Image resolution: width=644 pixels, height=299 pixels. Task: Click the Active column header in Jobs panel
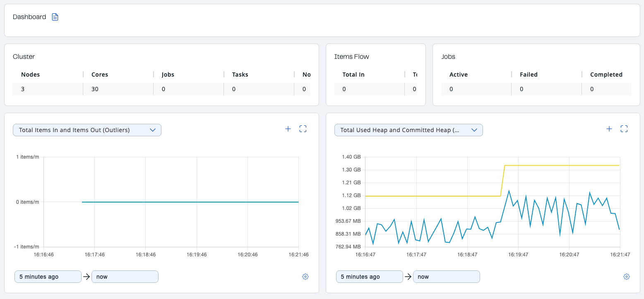pyautogui.click(x=459, y=75)
